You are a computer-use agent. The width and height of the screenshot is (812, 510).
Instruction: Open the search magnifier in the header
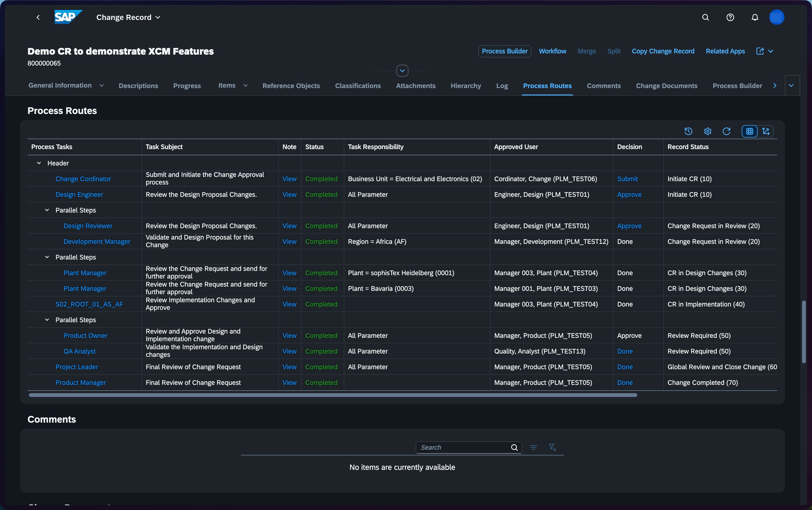pos(705,17)
